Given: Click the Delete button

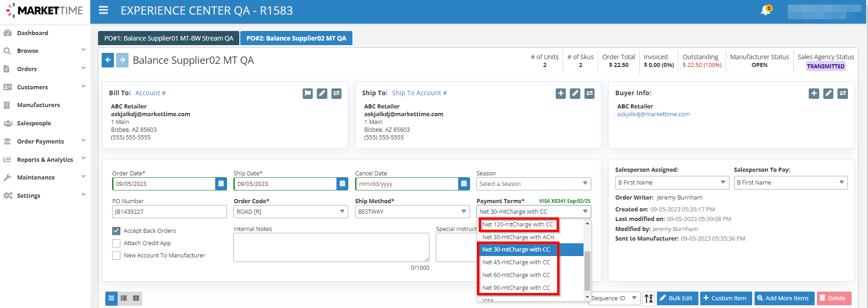Looking at the screenshot, I should pos(834,298).
